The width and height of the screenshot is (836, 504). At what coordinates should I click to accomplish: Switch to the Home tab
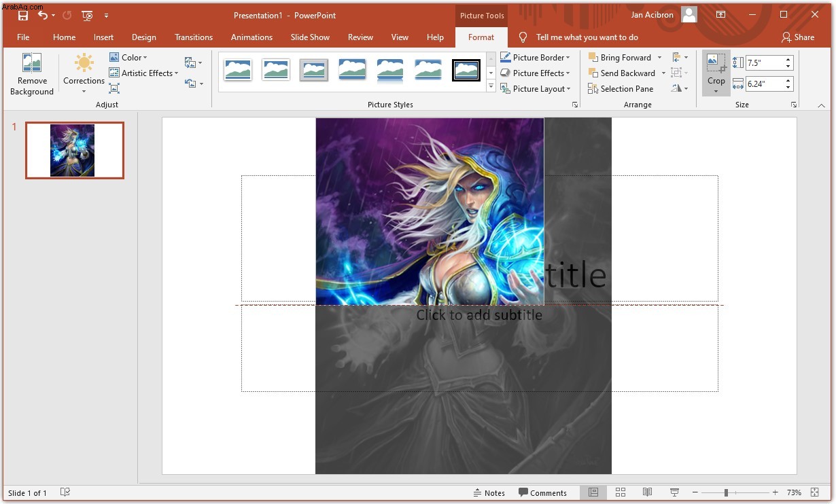click(x=65, y=37)
